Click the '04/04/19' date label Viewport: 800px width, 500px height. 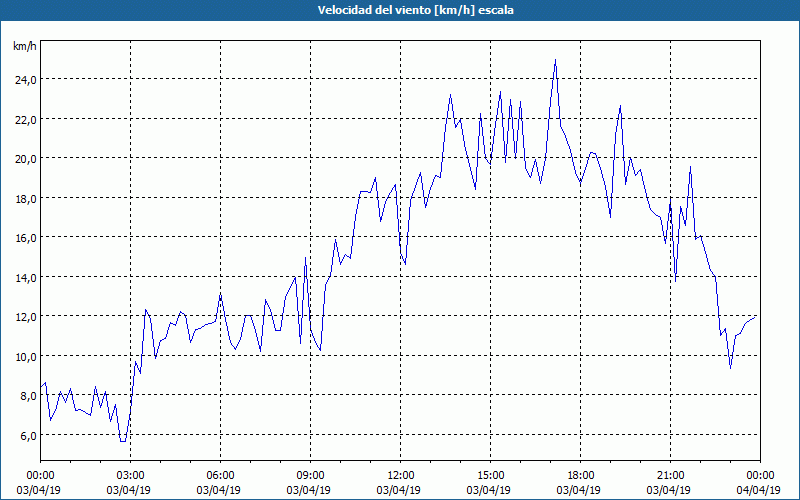coord(758,490)
